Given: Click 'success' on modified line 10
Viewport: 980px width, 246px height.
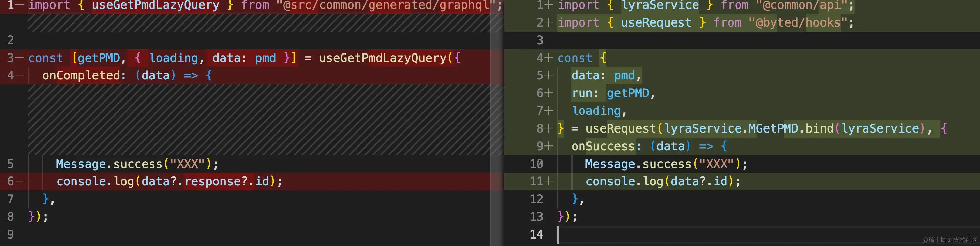Looking at the screenshot, I should [x=667, y=164].
